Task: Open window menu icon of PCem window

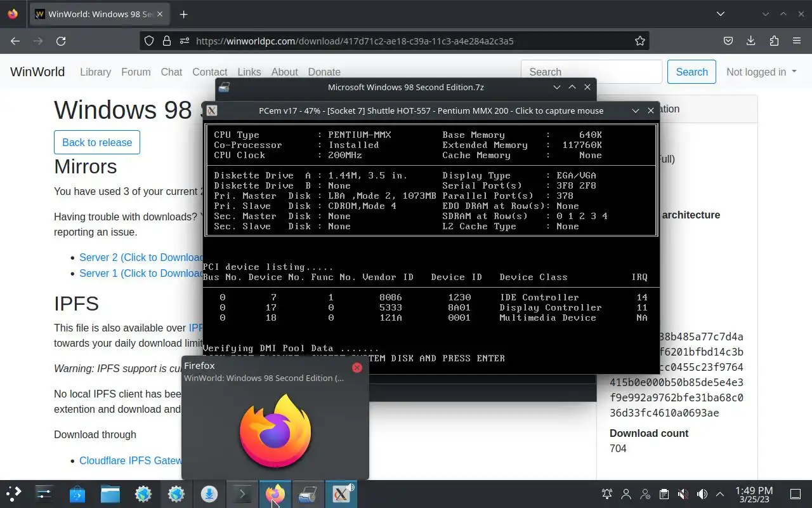Action: (x=212, y=110)
